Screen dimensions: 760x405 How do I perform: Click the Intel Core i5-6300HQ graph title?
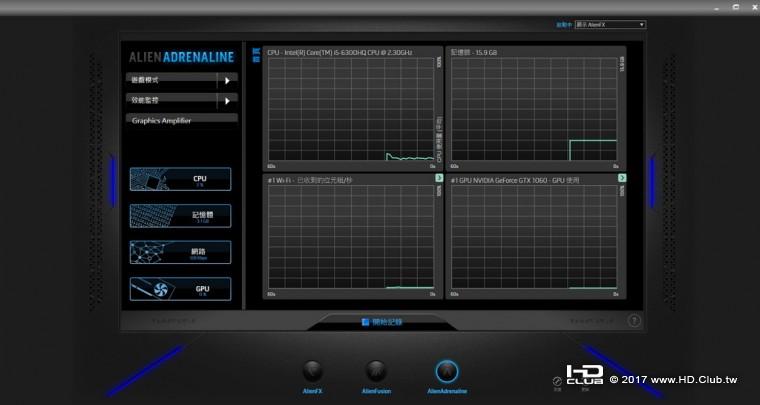coord(340,52)
